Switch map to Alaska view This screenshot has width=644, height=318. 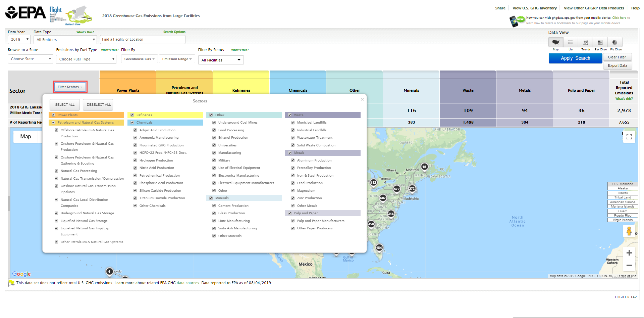[x=623, y=188]
